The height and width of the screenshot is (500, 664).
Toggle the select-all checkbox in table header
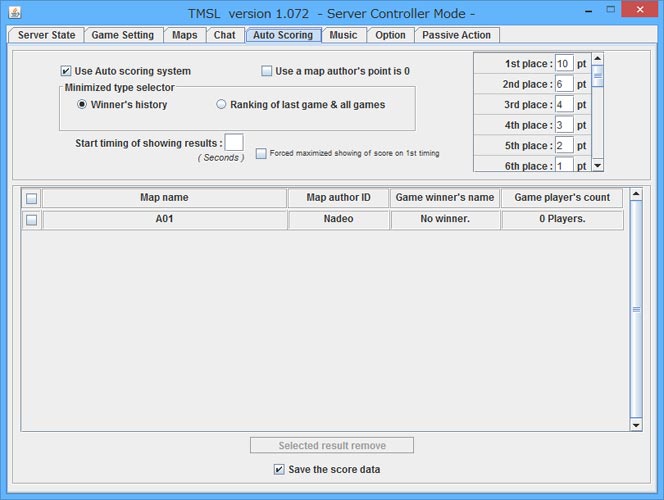coord(31,198)
